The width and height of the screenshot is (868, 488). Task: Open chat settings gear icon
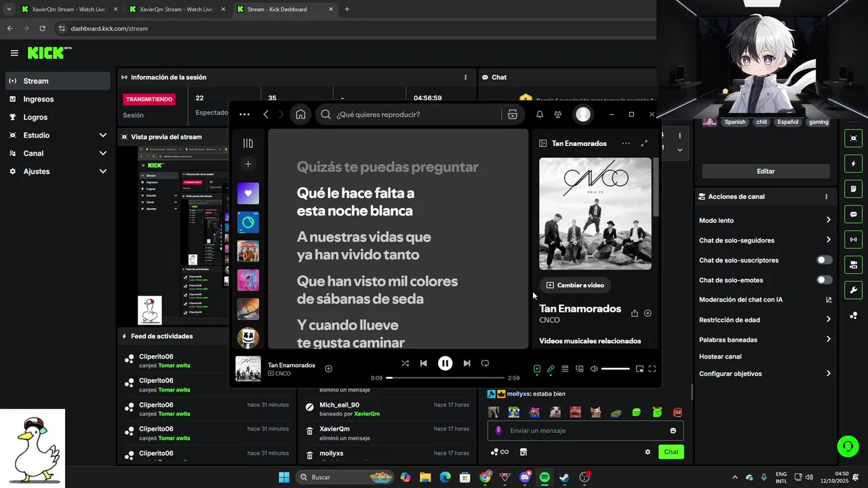click(x=648, y=452)
